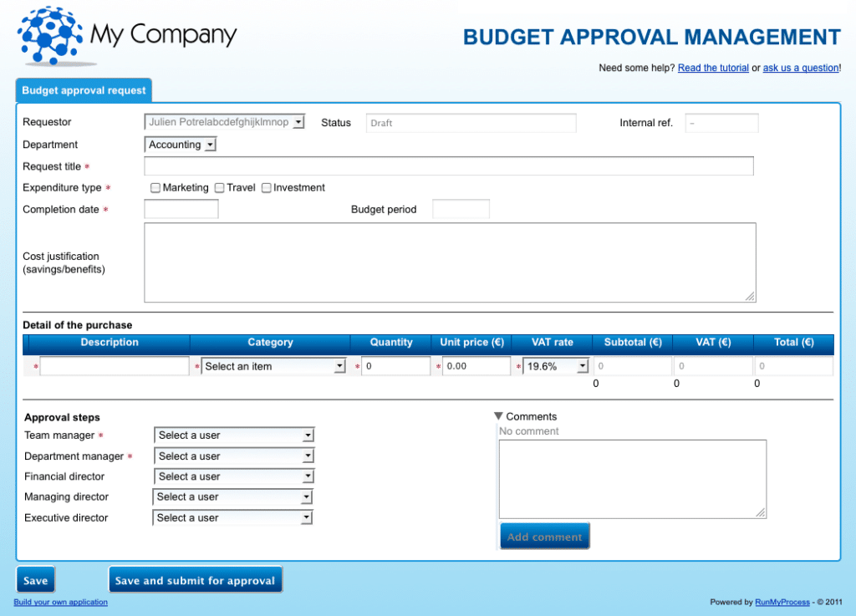Click the VAT rate column header
Screen dimensions: 856x616
pos(552,343)
